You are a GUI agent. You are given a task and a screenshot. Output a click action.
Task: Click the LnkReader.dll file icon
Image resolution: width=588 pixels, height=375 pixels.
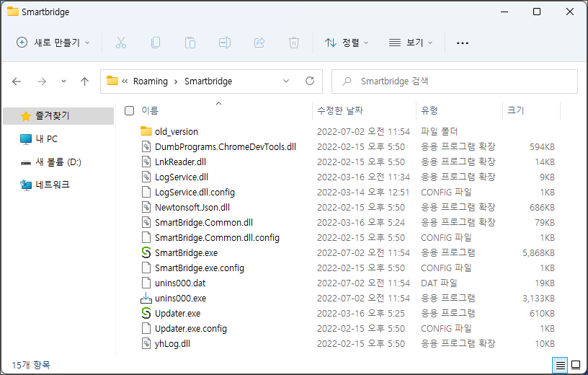146,162
